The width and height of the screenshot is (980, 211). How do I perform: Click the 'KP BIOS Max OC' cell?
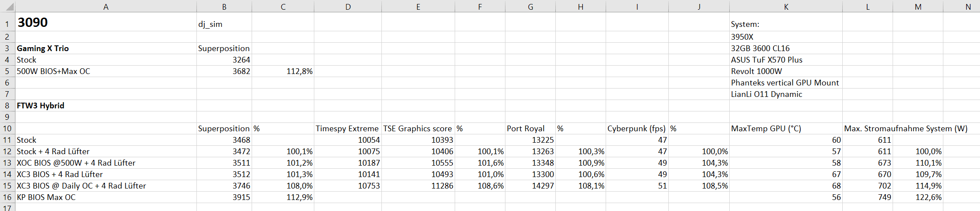[106, 197]
